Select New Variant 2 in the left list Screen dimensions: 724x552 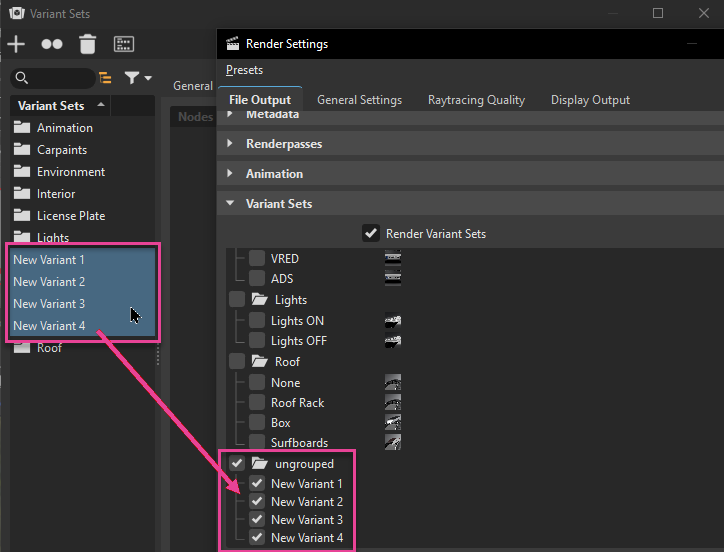(82, 282)
